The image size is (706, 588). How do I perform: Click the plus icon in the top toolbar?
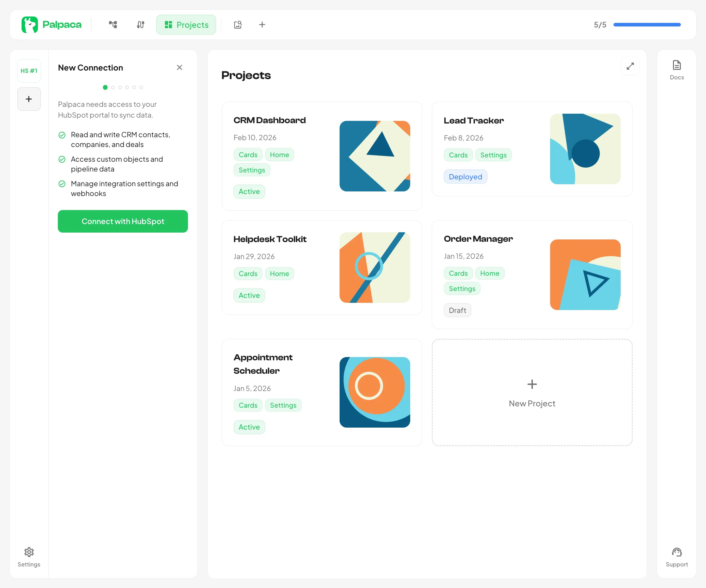[x=262, y=24]
